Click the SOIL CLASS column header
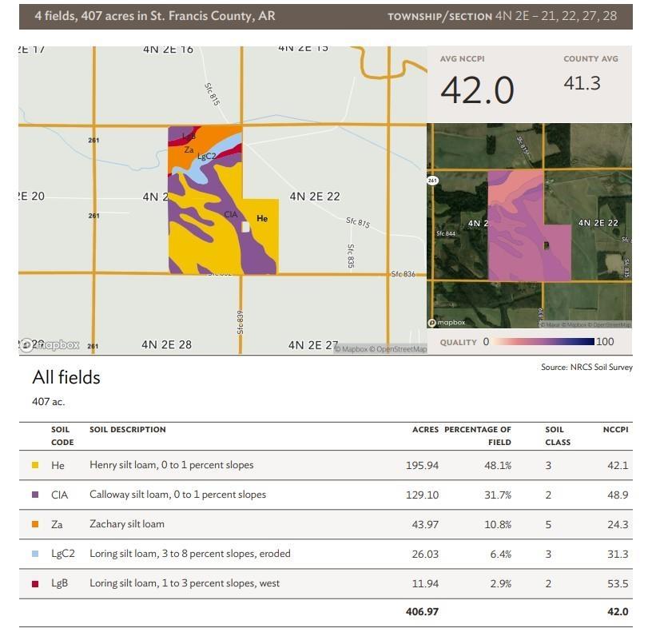The image size is (652, 644). click(558, 435)
